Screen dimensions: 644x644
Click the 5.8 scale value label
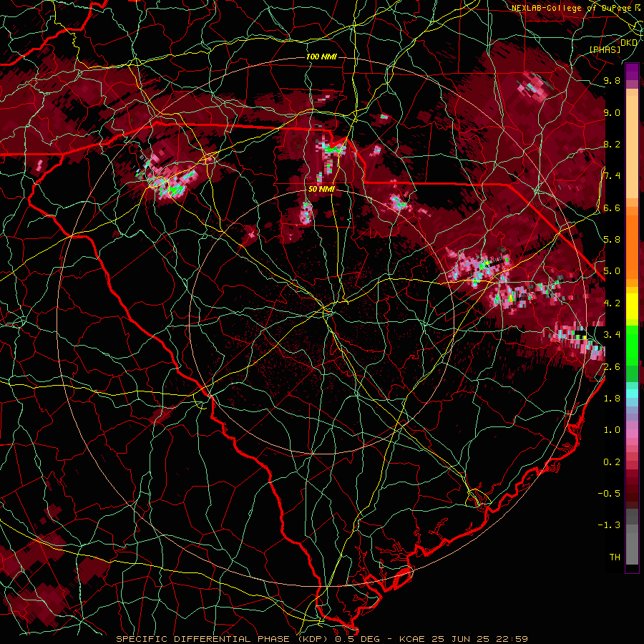click(612, 239)
